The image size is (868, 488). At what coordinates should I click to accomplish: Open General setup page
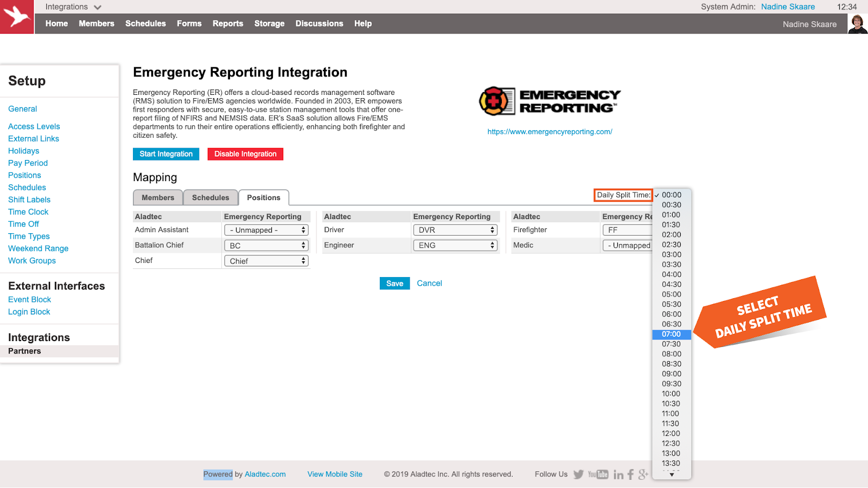coord(23,109)
